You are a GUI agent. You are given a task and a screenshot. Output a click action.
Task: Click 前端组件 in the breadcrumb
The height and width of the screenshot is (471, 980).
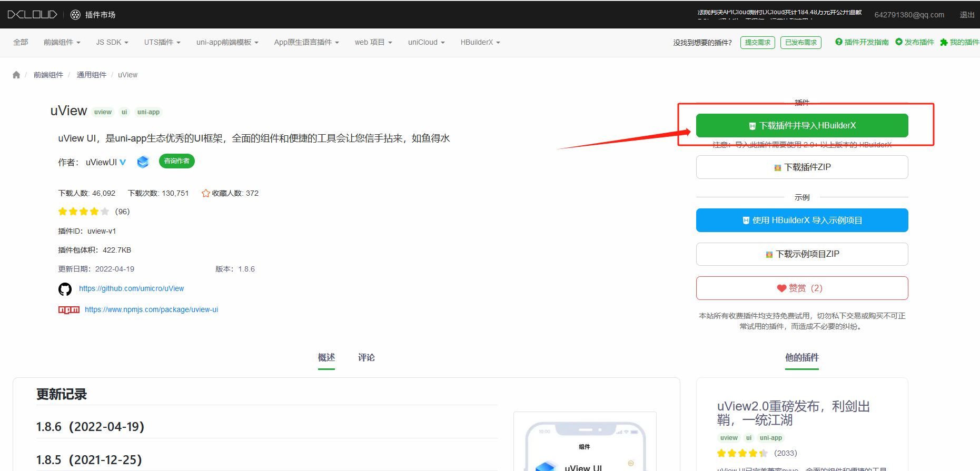pyautogui.click(x=48, y=75)
